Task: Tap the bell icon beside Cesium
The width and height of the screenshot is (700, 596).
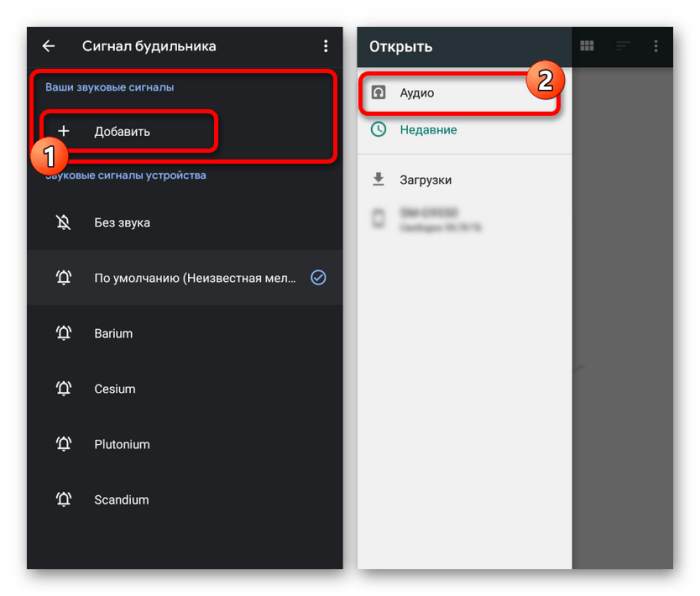Action: [63, 388]
